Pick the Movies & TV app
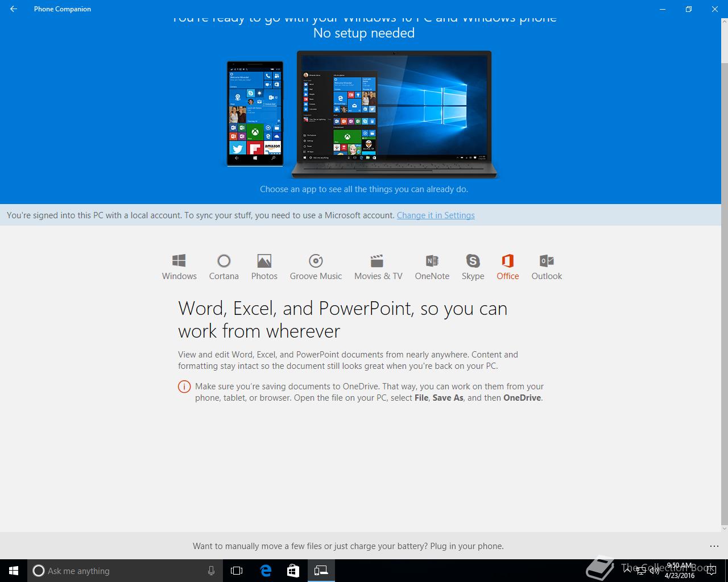 378,267
